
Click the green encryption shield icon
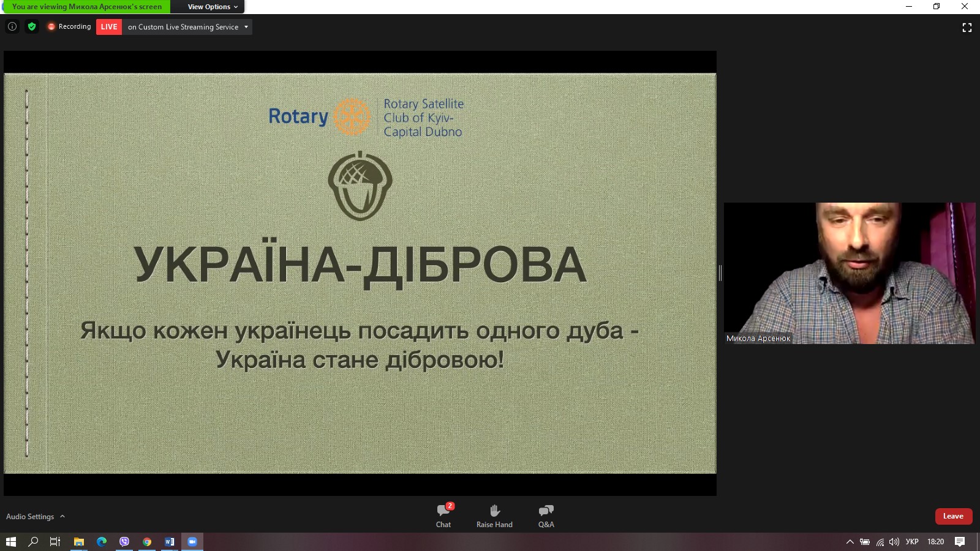click(x=32, y=26)
